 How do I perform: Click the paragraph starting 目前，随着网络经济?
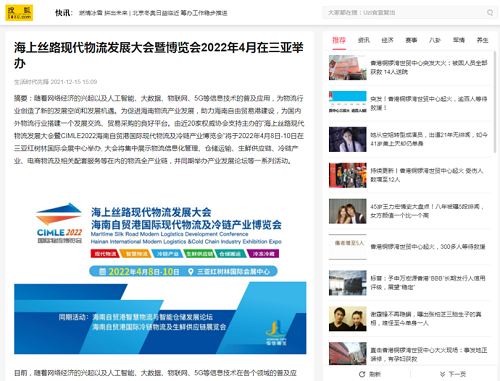click(x=155, y=373)
